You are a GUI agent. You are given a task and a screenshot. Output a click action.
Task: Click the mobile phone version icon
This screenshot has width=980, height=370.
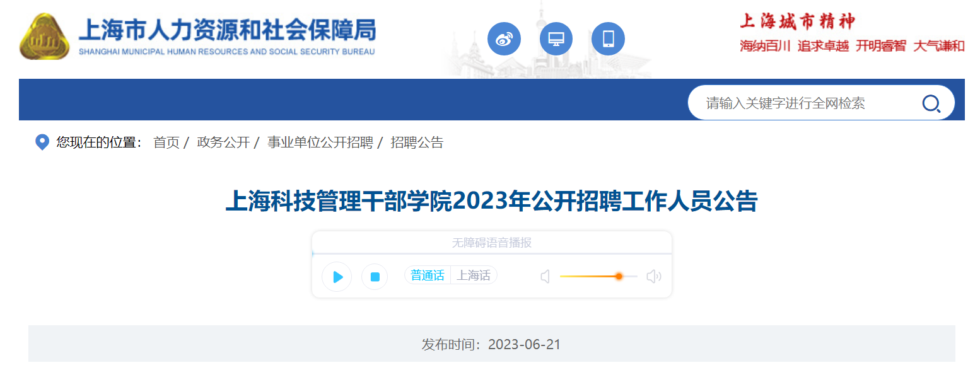pyautogui.click(x=608, y=39)
